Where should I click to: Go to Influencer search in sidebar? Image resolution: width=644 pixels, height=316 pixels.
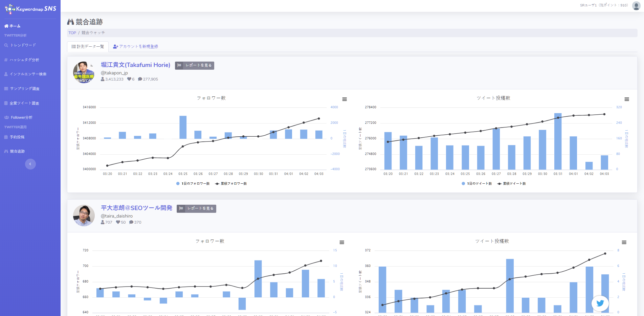[28, 74]
